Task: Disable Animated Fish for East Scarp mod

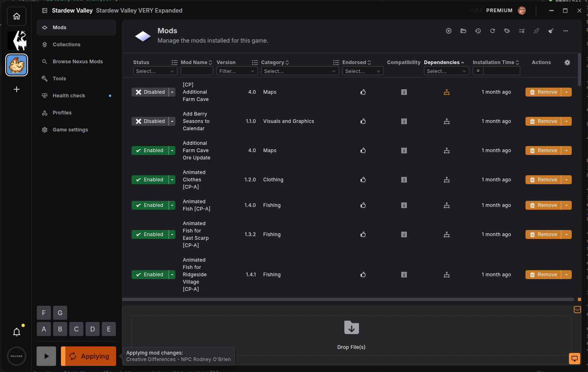Action: [150, 234]
